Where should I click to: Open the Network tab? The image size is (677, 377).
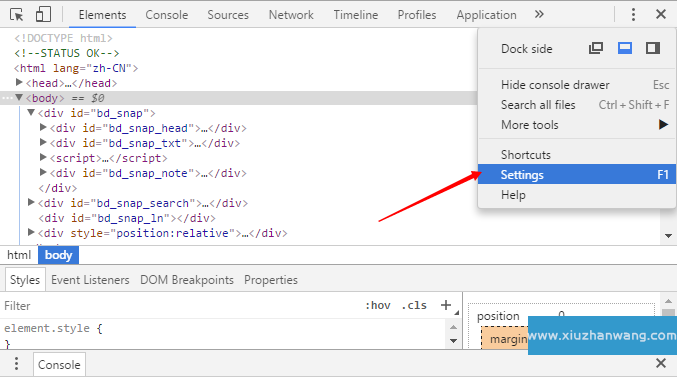[291, 15]
